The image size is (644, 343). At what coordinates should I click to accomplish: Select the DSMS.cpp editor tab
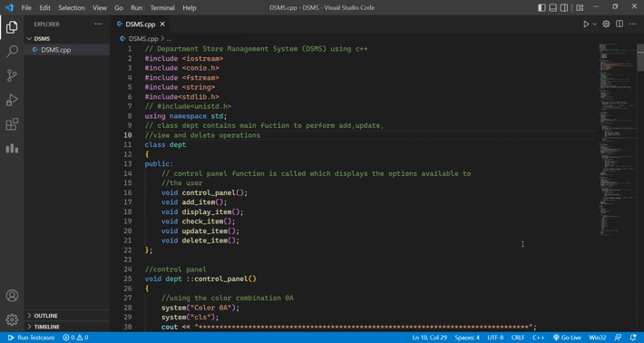pos(141,24)
